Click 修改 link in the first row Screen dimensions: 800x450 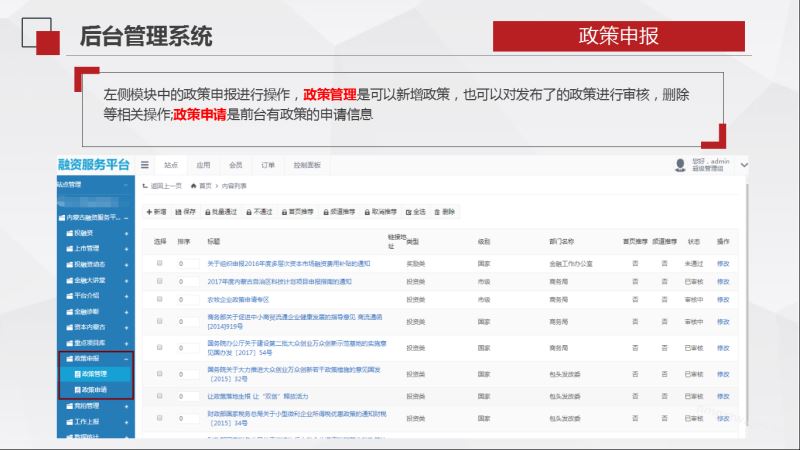tap(723, 263)
